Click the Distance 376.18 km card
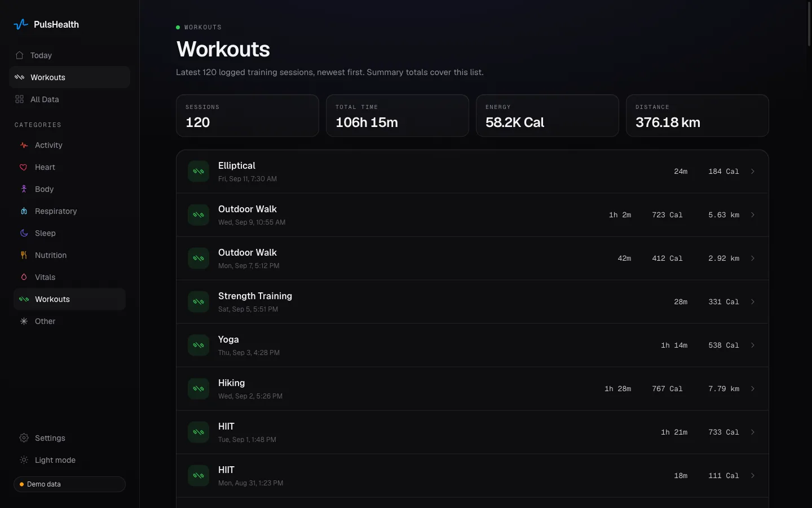 (698, 116)
